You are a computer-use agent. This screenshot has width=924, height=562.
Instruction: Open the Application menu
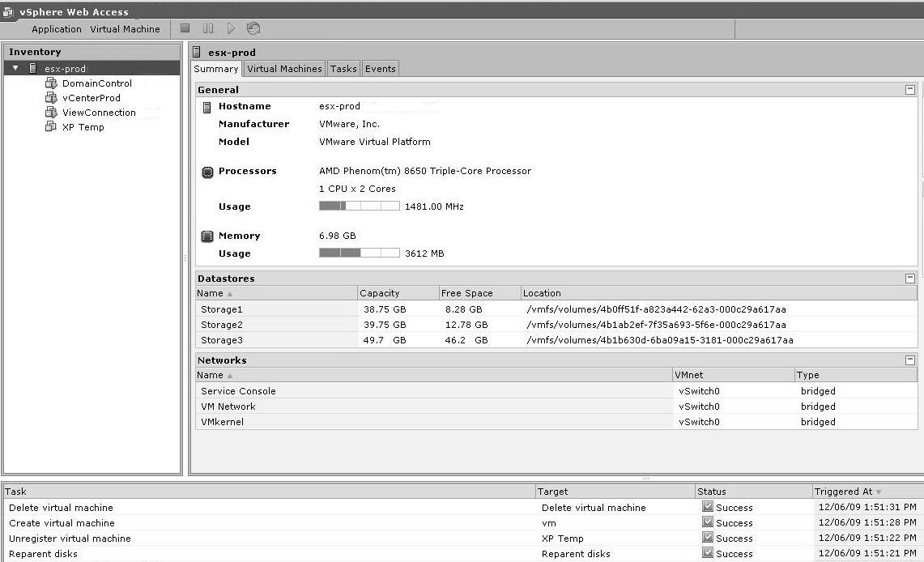pos(57,29)
